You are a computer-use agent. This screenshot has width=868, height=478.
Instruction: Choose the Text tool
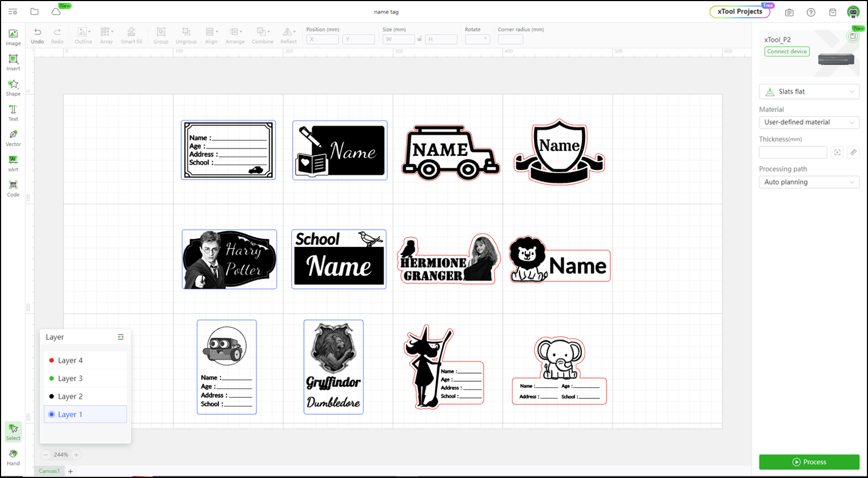13,113
